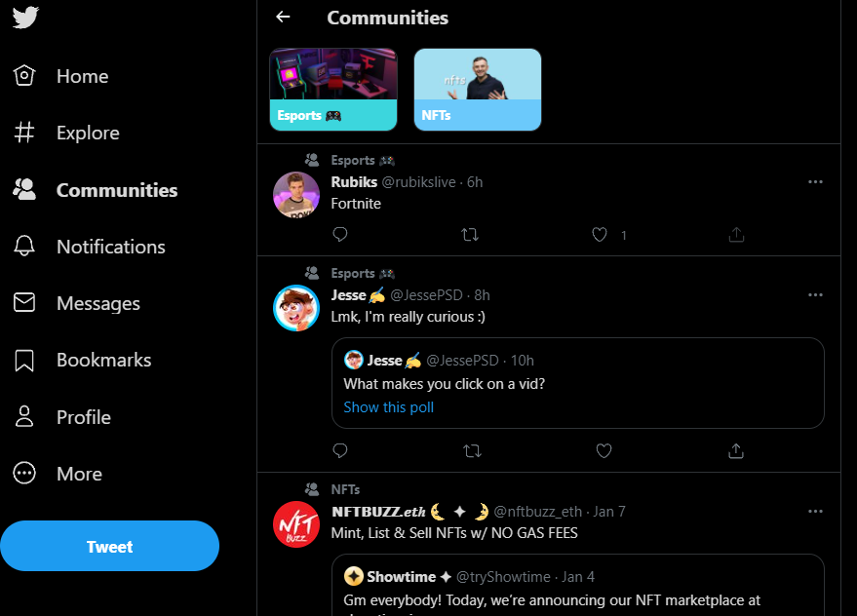Click the Rubiks profile avatar

(x=296, y=195)
